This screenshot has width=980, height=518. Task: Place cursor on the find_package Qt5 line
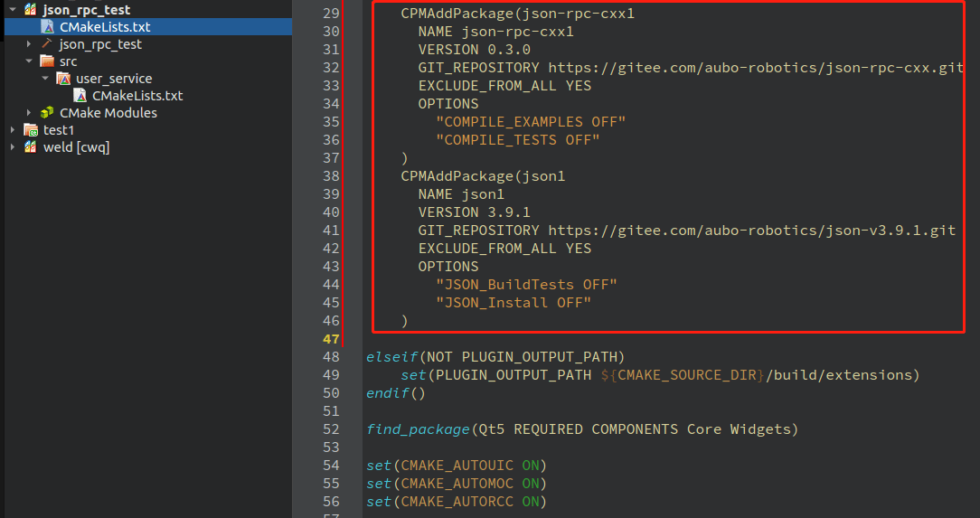click(x=582, y=429)
